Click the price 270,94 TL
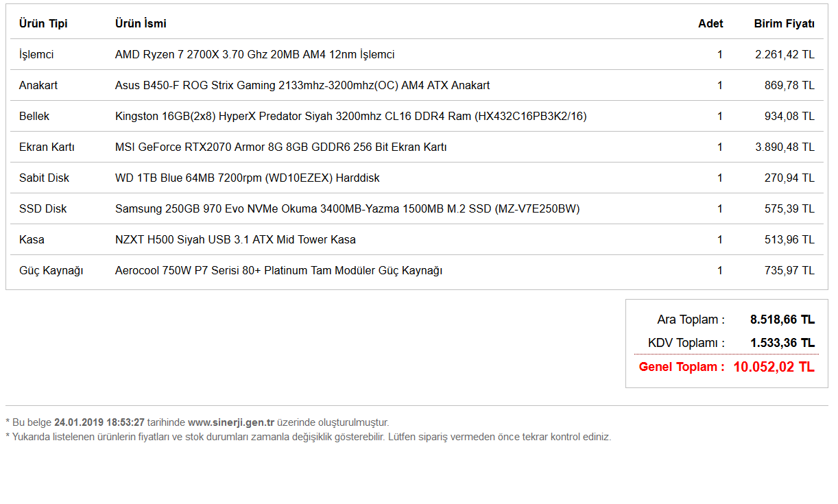The height and width of the screenshot is (504, 838). (x=790, y=178)
